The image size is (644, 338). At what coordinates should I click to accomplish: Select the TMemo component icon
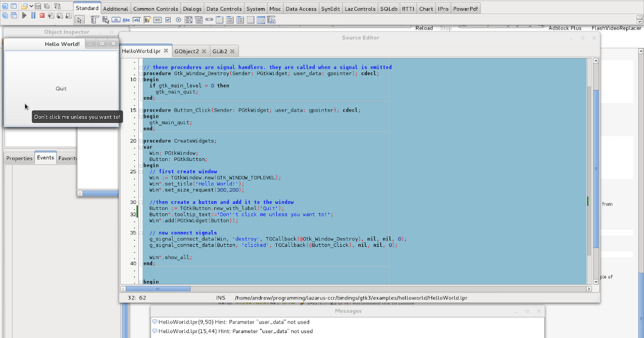coord(148,20)
